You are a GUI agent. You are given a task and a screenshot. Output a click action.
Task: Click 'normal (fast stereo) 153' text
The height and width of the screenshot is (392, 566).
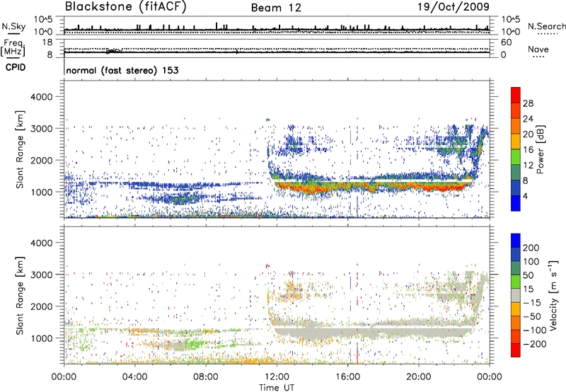122,70
